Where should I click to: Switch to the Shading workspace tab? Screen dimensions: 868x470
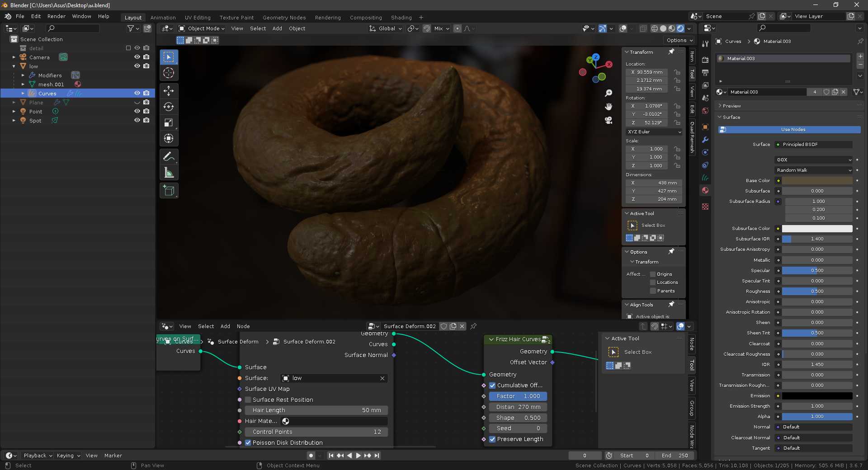click(401, 18)
